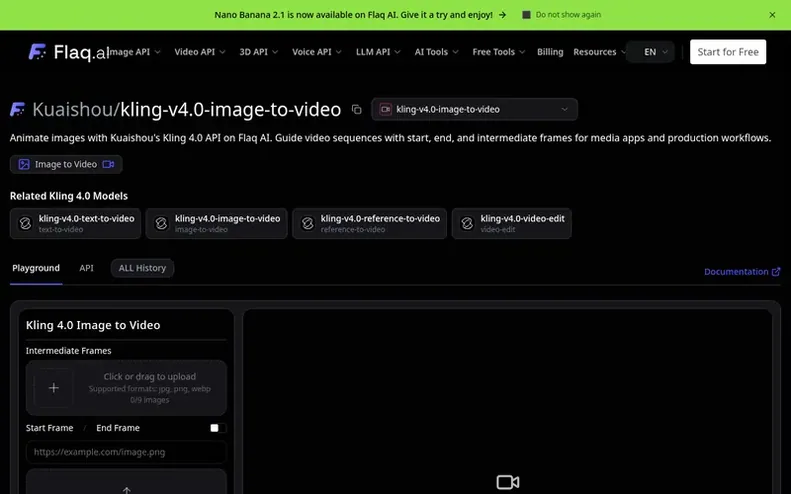Open the 3D API dropdown

[x=258, y=51]
